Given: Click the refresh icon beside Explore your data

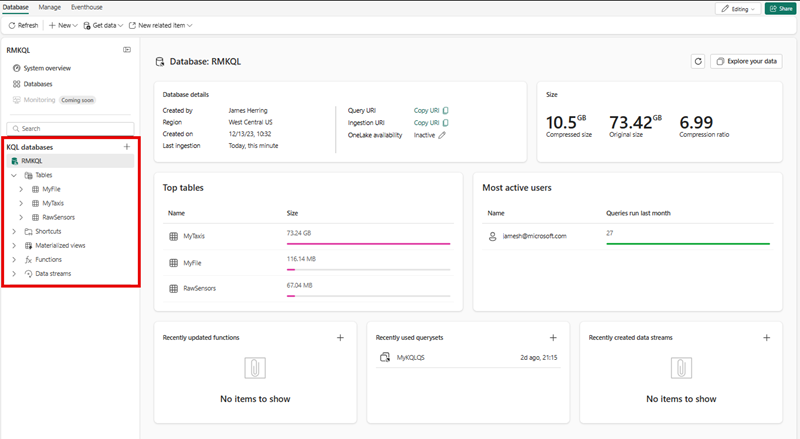Looking at the screenshot, I should (698, 62).
